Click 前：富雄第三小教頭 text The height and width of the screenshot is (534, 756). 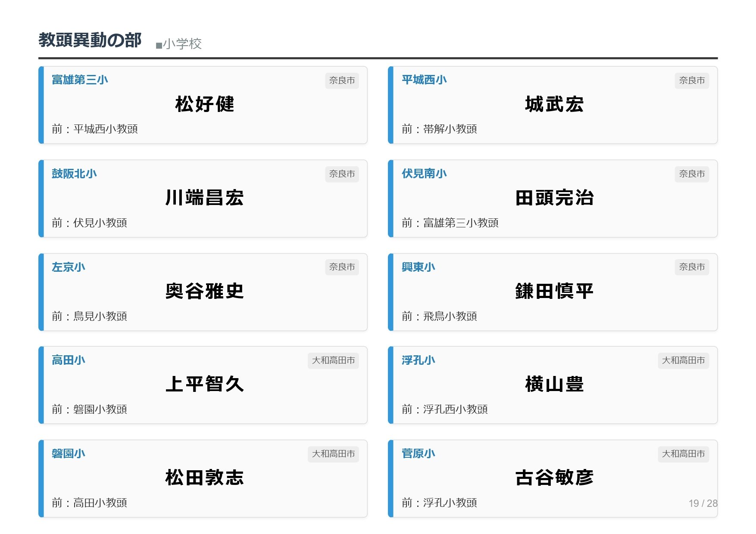(x=450, y=223)
